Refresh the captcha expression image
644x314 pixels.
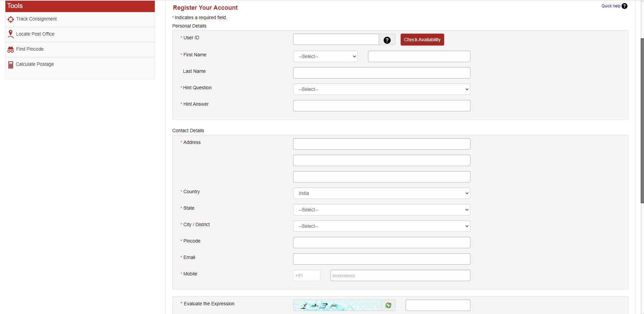pos(388,305)
